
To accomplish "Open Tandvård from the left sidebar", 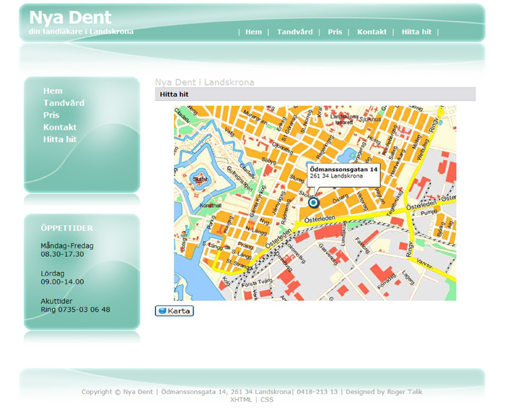I will coord(63,103).
